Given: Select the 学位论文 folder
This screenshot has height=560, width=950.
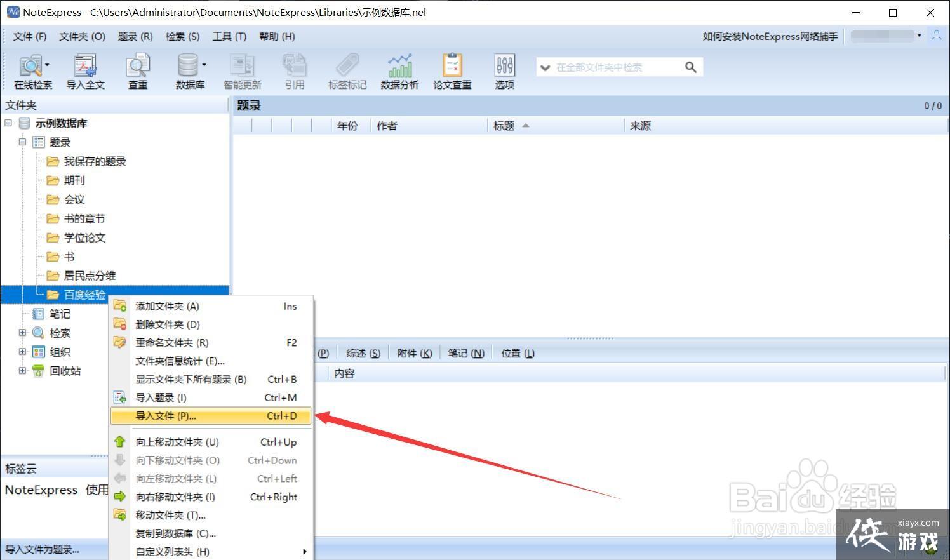Looking at the screenshot, I should tap(84, 237).
